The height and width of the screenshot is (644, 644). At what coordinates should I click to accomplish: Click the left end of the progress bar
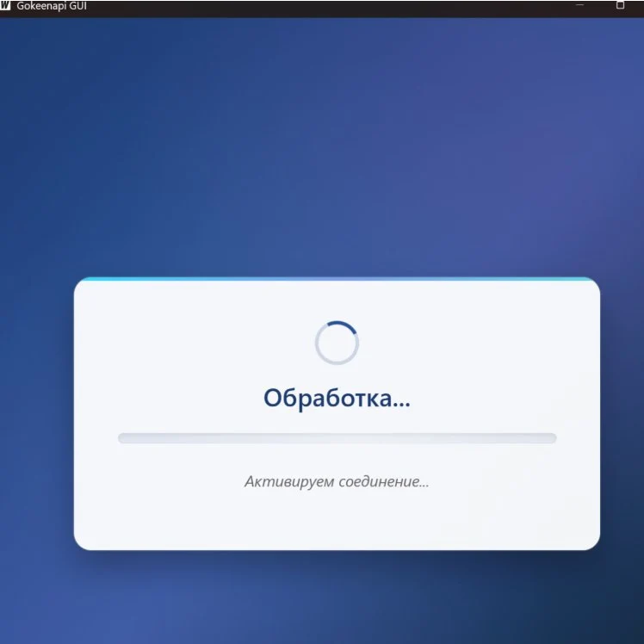click(123, 438)
